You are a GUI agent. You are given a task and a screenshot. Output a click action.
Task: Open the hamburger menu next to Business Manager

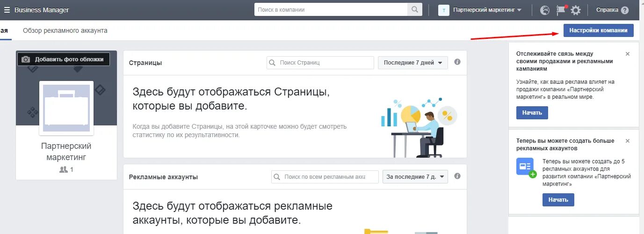7,10
